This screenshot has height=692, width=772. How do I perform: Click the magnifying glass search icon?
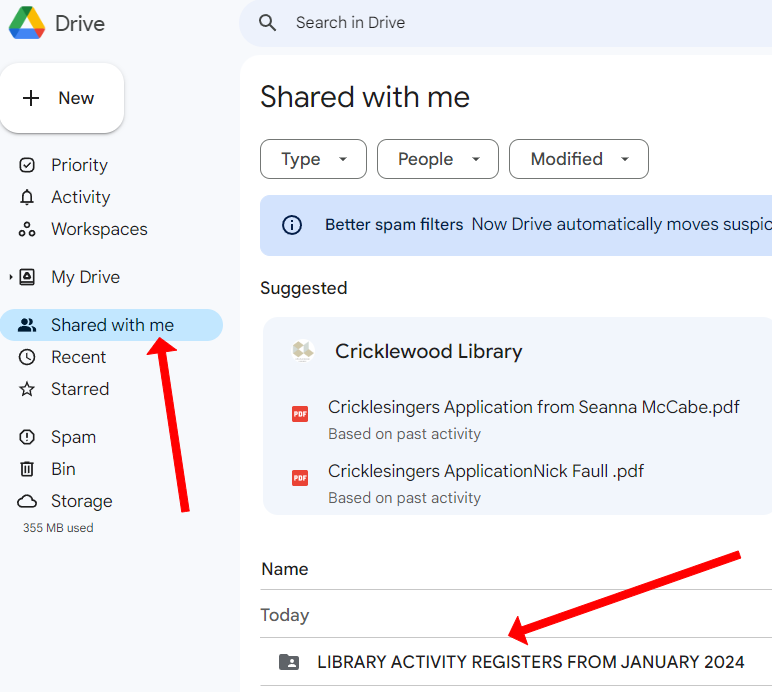click(x=267, y=23)
